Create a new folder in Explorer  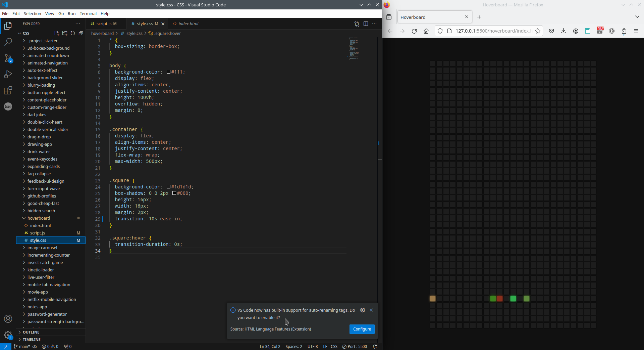click(65, 33)
